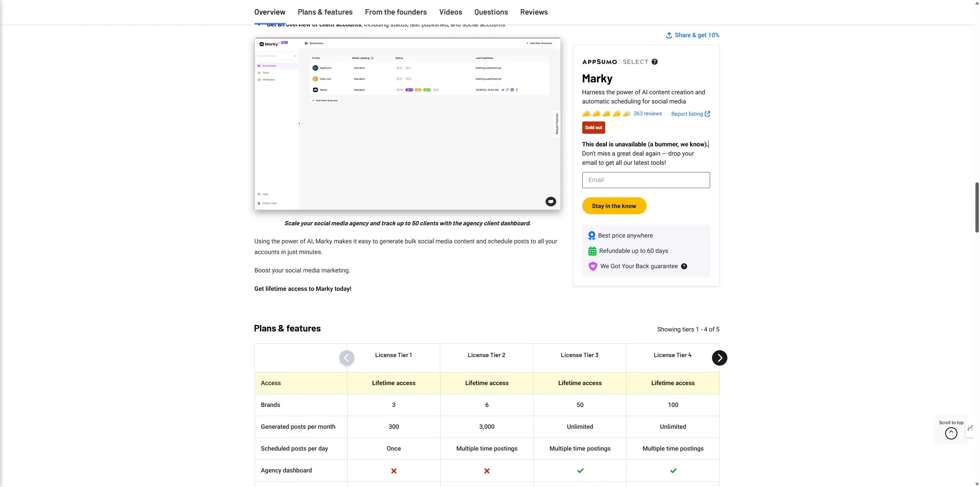Open the Reviews tab
This screenshot has width=980, height=487.
tap(534, 12)
